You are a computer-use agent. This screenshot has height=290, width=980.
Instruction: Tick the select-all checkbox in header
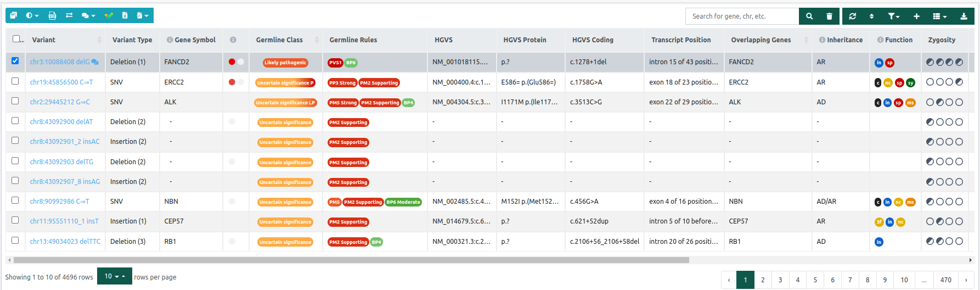pos(16,39)
